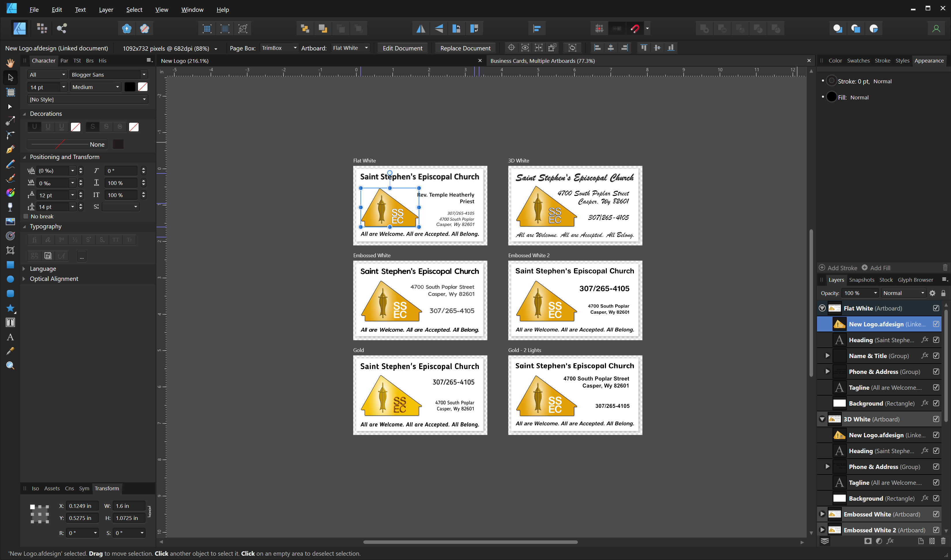Open the [No Style] character style dropdown
The height and width of the screenshot is (560, 951).
click(x=88, y=99)
